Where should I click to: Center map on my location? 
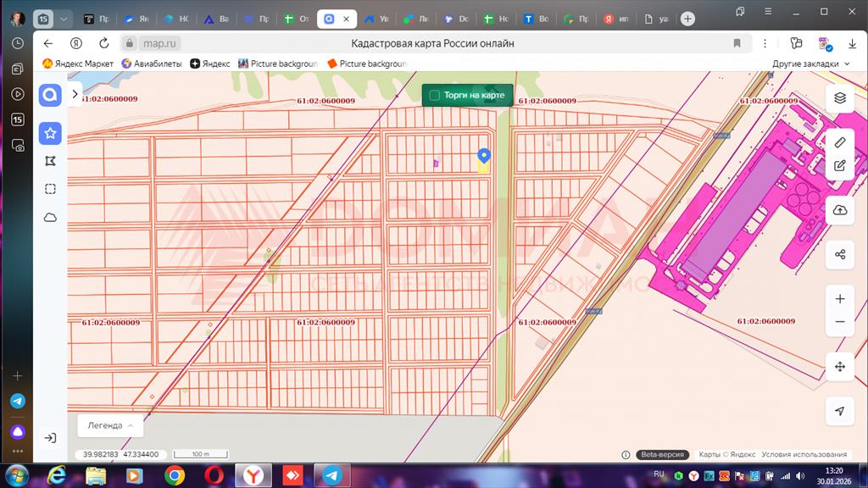[x=839, y=411]
